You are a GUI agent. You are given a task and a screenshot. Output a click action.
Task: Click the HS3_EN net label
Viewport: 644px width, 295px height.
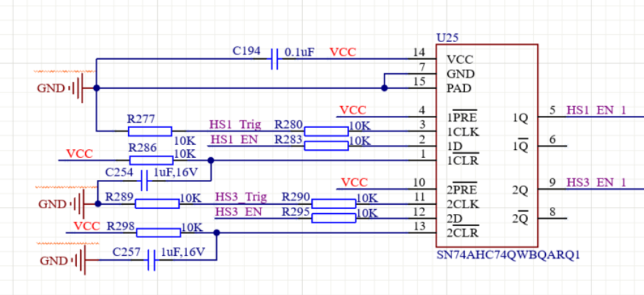click(x=235, y=212)
